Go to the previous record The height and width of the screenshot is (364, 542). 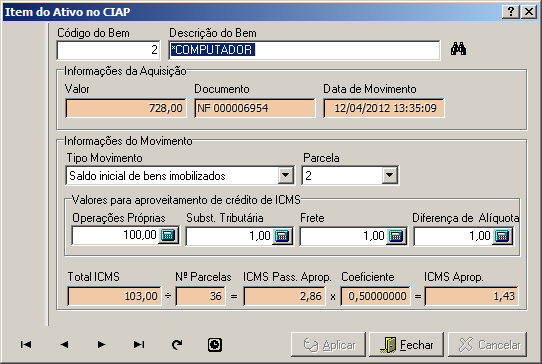64,344
